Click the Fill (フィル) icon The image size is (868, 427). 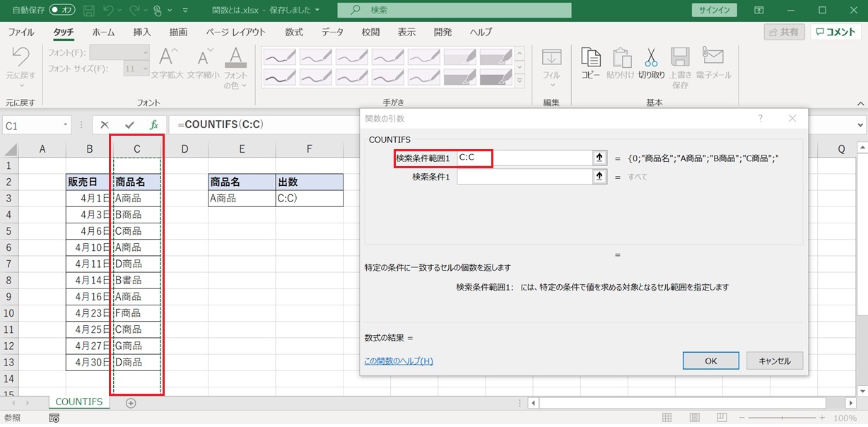(551, 59)
